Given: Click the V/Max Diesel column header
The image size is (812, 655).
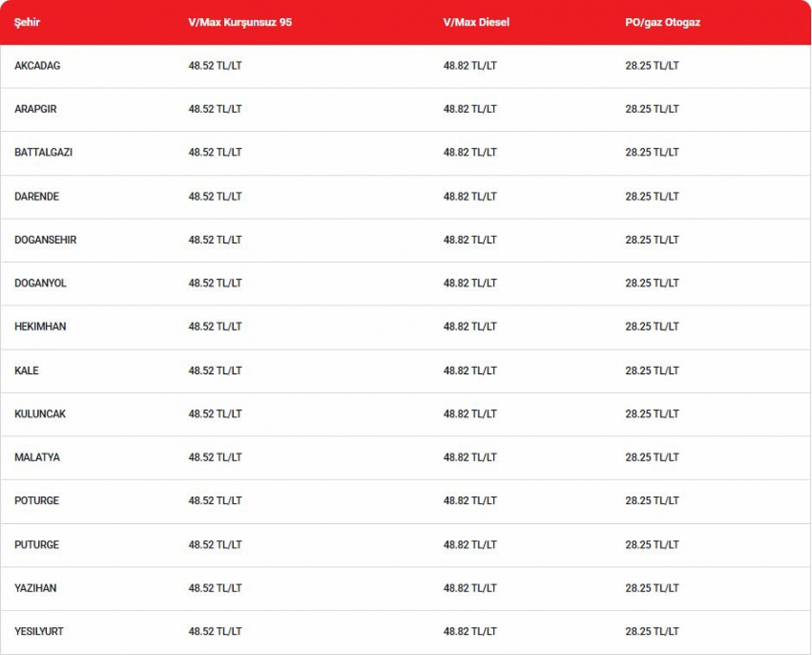Looking at the screenshot, I should (476, 22).
